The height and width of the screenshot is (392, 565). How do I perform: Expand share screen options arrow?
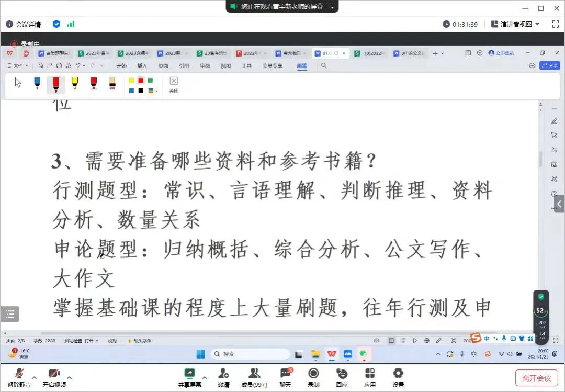point(205,377)
